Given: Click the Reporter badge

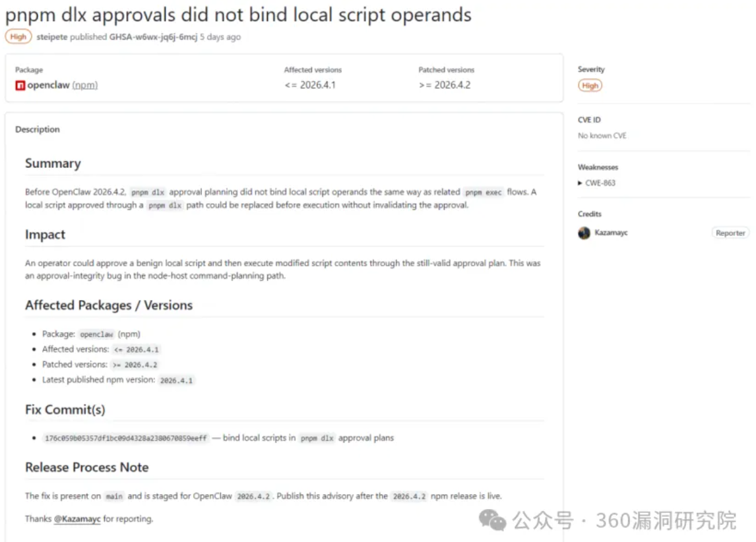Looking at the screenshot, I should [730, 233].
